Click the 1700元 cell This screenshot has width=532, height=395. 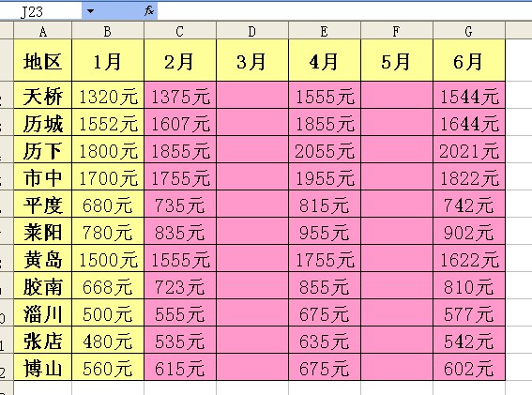tap(108, 176)
